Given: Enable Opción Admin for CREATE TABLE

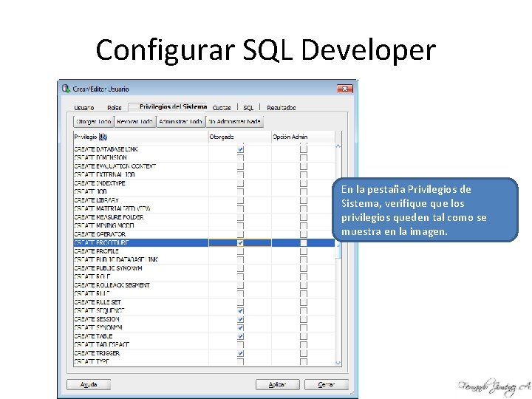Looking at the screenshot, I should (304, 336).
